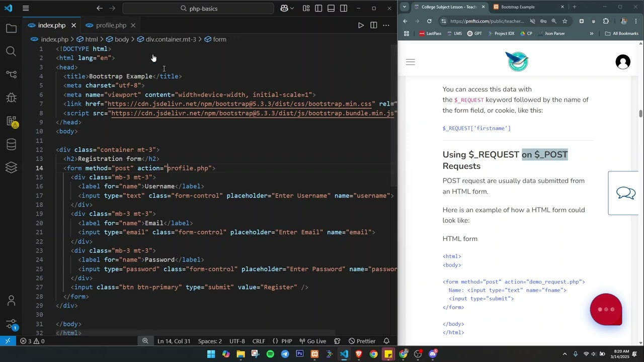
Task: Run the PHP file with play icon
Action: click(361, 25)
